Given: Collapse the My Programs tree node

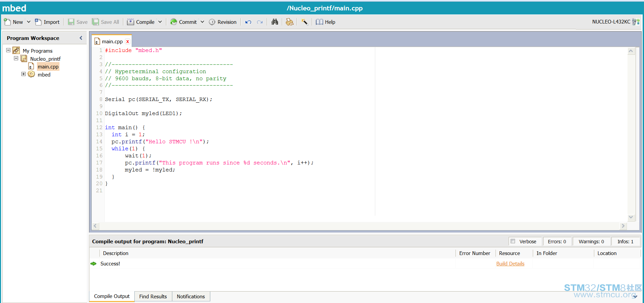Looking at the screenshot, I should tap(8, 50).
